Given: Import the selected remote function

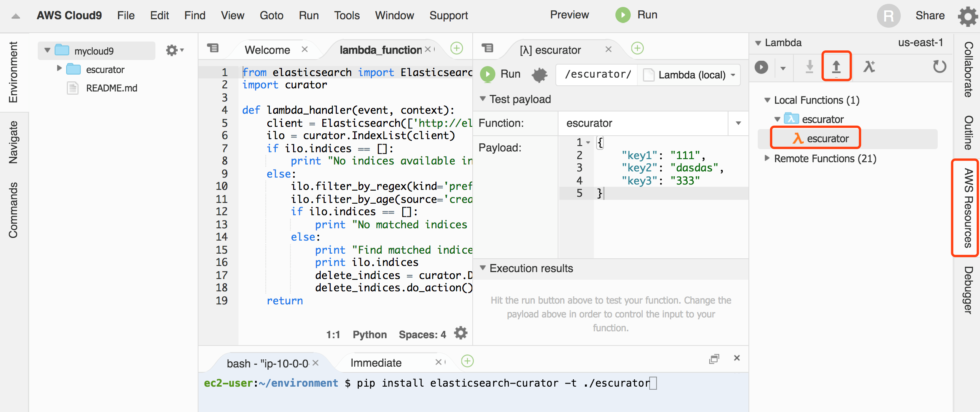Looking at the screenshot, I should coord(810,67).
